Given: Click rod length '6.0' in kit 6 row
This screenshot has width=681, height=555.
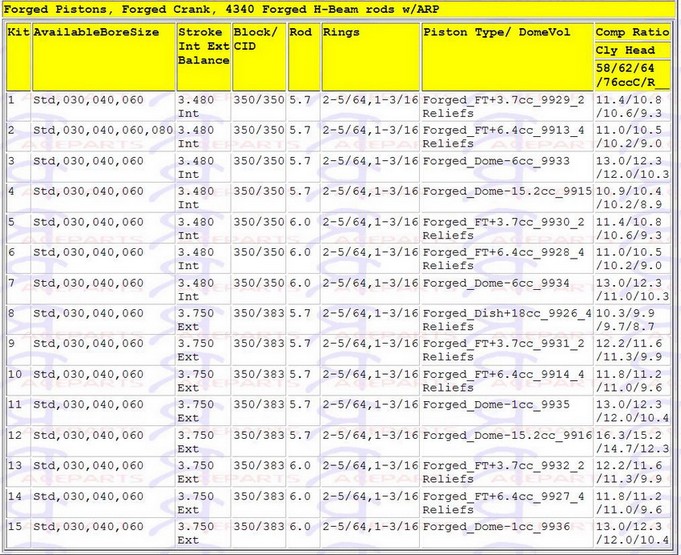Looking at the screenshot, I should 304,259.
